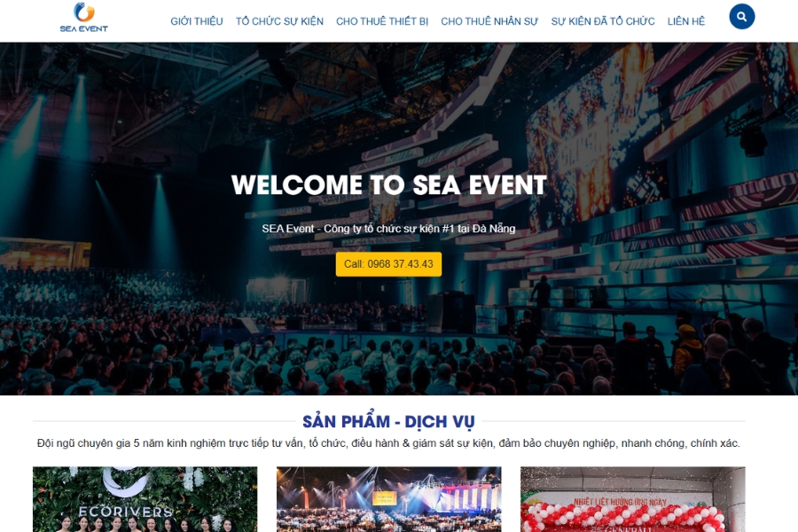Click the hero tagline about Đà Nẵng
The width and height of the screenshot is (798, 532).
pos(388,229)
